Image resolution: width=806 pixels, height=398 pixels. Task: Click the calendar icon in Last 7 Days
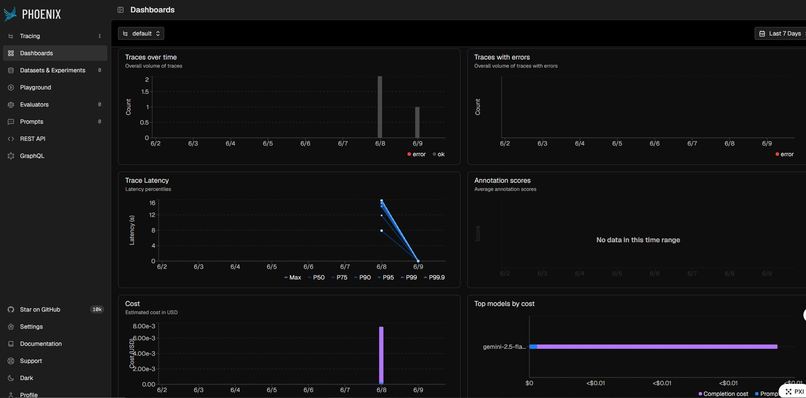(763, 33)
